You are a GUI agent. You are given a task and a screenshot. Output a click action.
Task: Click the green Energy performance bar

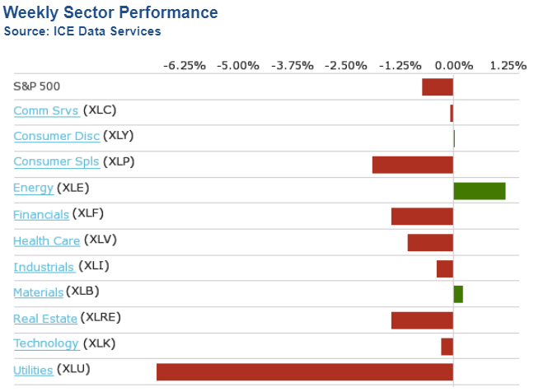[x=479, y=190]
